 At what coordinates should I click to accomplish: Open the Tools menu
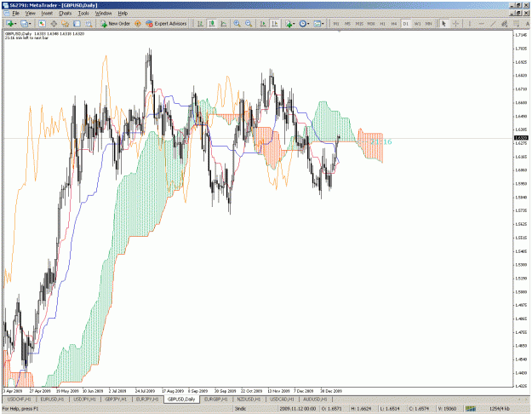[x=83, y=14]
